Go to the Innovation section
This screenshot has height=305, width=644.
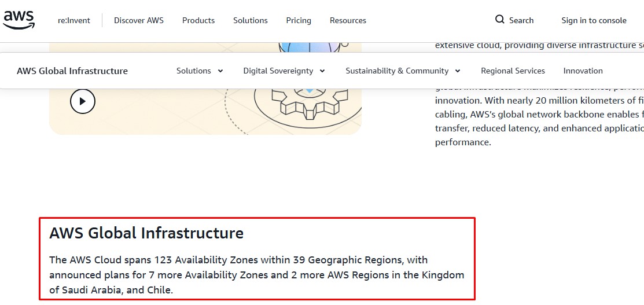pyautogui.click(x=583, y=71)
